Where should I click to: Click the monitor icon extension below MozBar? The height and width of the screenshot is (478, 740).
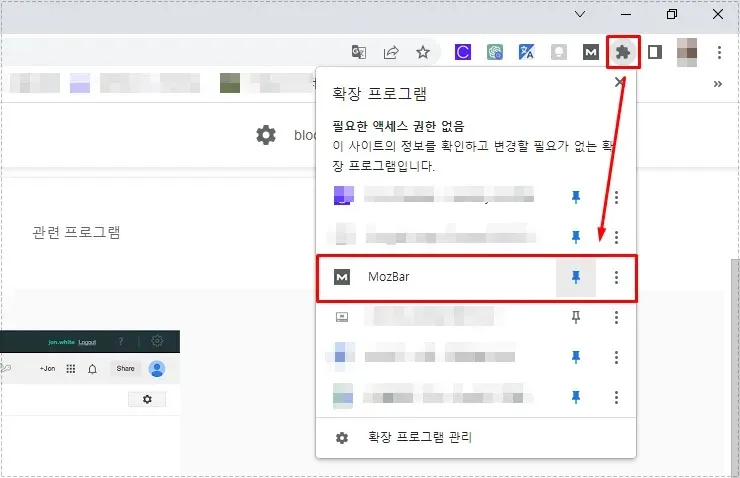click(x=342, y=317)
